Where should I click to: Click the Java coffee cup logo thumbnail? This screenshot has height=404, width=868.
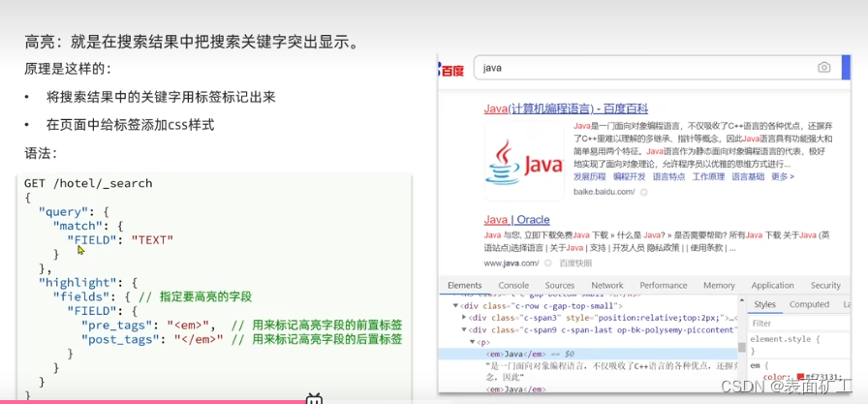tap(524, 162)
